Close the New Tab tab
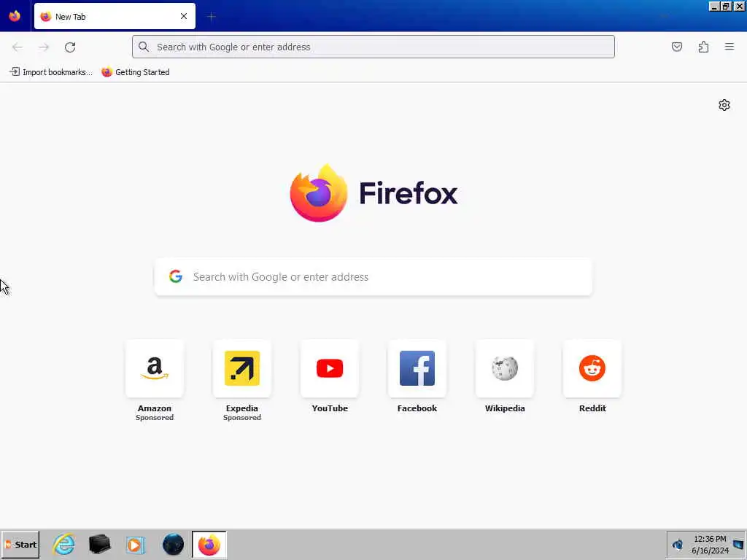Image resolution: width=747 pixels, height=560 pixels. click(183, 16)
